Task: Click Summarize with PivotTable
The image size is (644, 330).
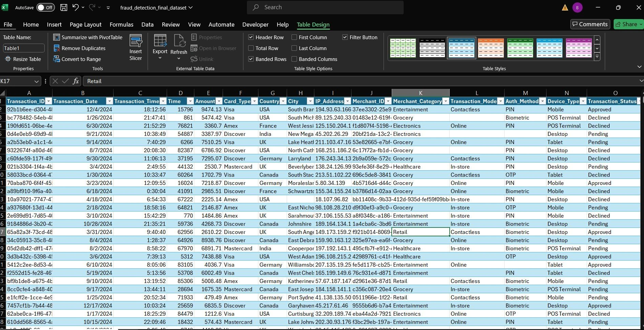Action: pyautogui.click(x=88, y=37)
